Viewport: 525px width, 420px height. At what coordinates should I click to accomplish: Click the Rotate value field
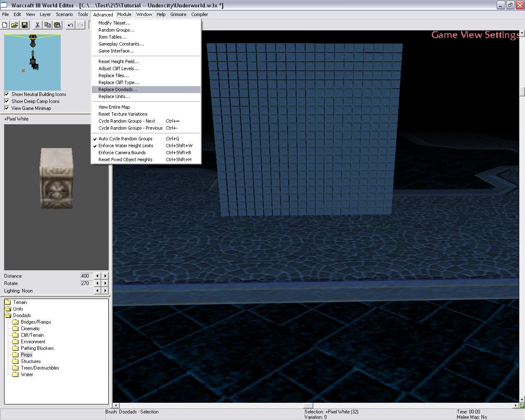[86, 283]
